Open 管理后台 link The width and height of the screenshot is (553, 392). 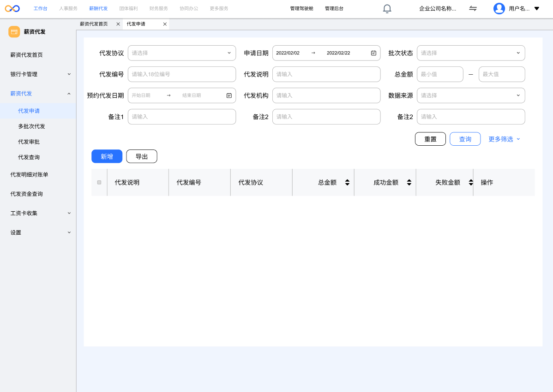(x=334, y=8)
